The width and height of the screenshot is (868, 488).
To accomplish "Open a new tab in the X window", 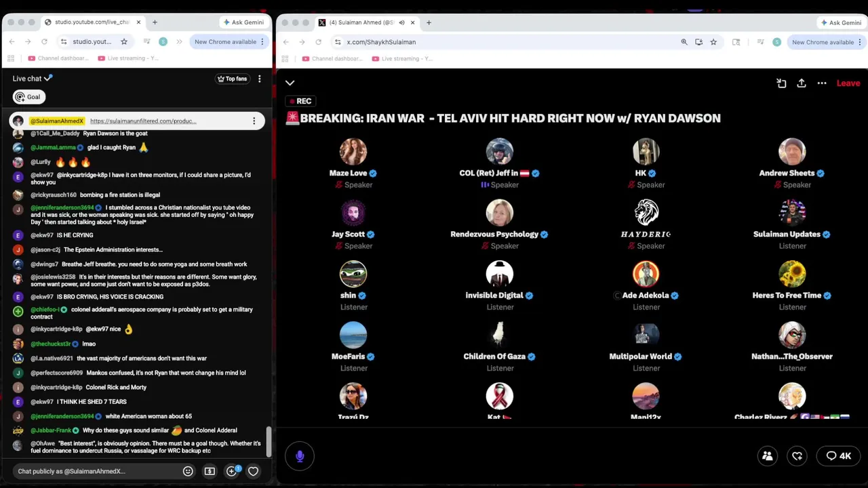I will 429,22.
